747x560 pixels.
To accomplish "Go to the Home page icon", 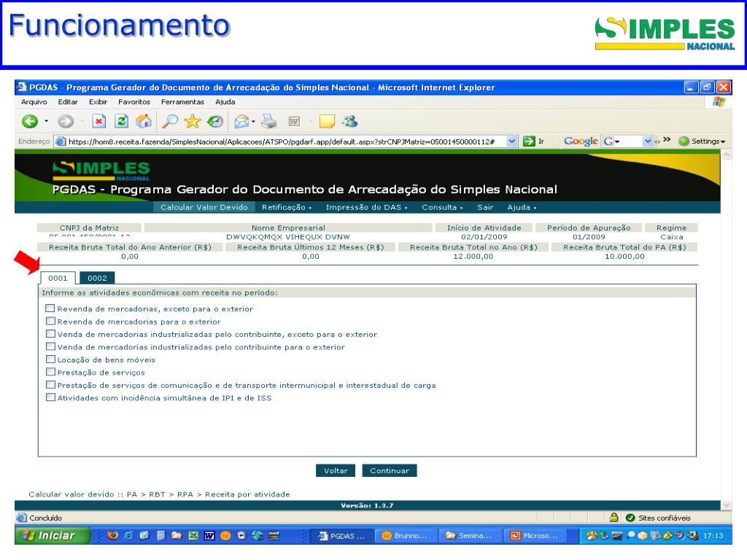I will pos(144,122).
